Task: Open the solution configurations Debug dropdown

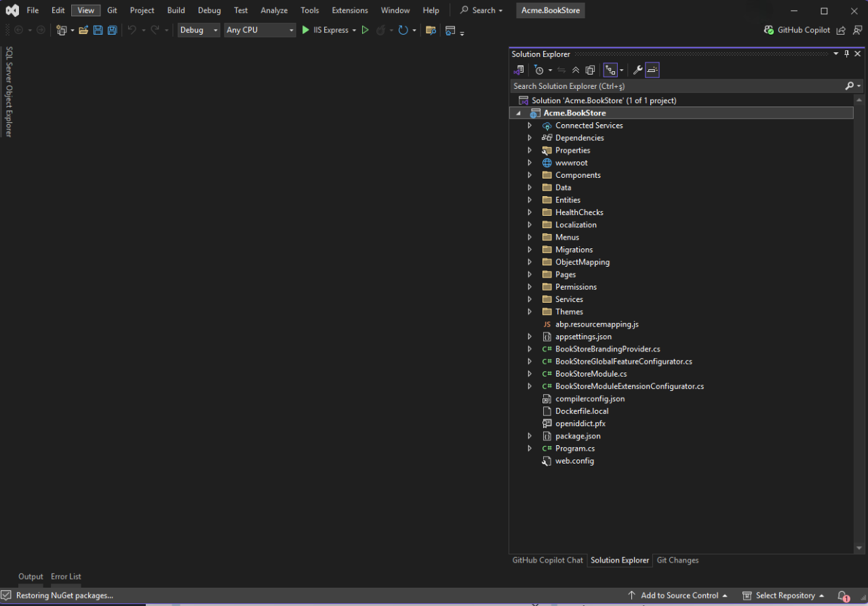Action: (x=198, y=29)
